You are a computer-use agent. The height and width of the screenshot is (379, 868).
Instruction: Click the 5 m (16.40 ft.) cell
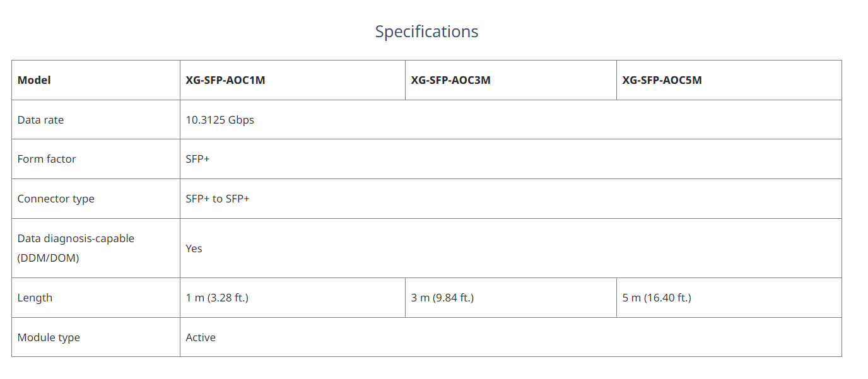(x=729, y=298)
